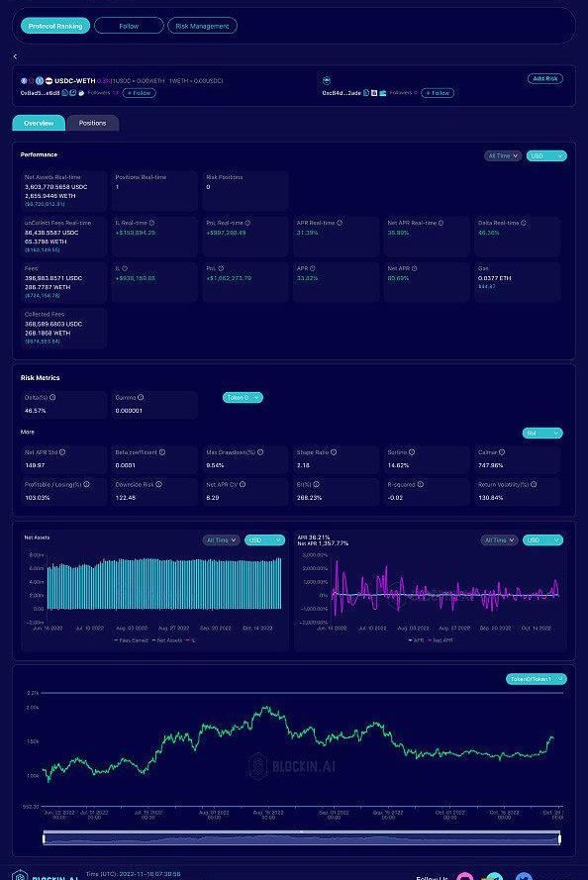This screenshot has width=588, height=880.
Task: Click info icon next to Delta(%) metric
Action: pos(52,397)
